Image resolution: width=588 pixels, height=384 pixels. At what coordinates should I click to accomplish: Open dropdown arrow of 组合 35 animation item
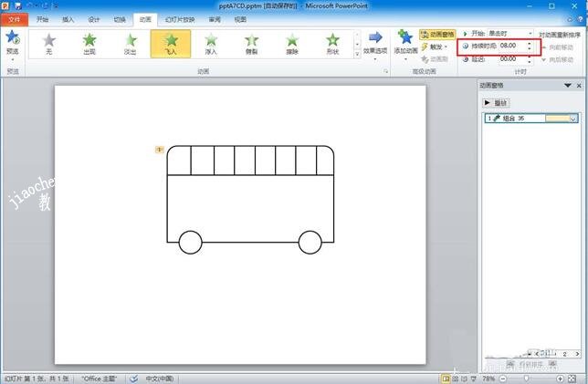[572, 119]
